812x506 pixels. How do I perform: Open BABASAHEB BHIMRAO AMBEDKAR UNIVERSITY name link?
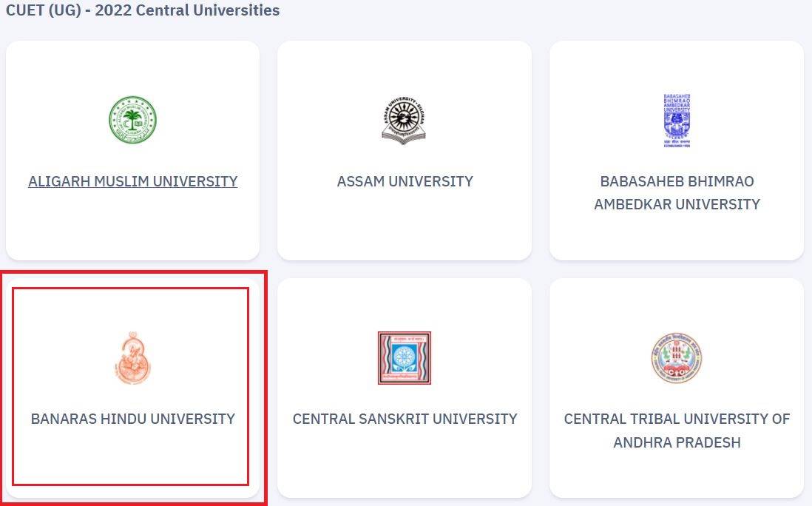coord(677,192)
